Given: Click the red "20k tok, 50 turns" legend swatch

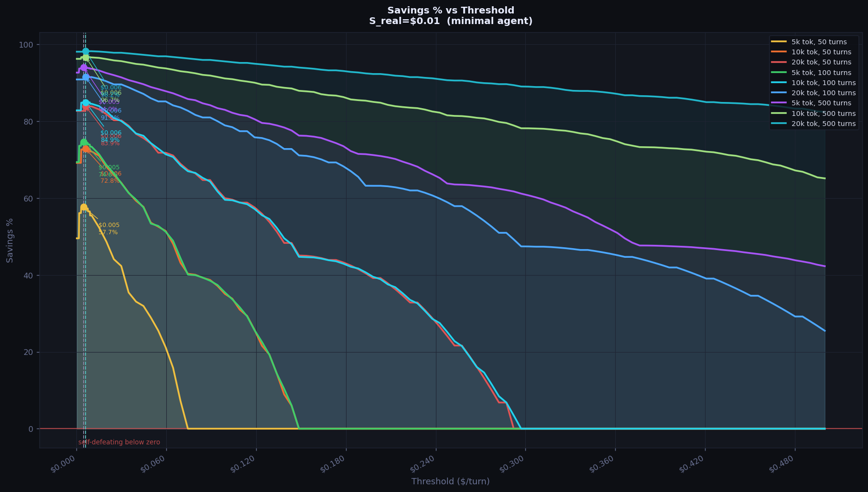Looking at the screenshot, I should [x=779, y=63].
